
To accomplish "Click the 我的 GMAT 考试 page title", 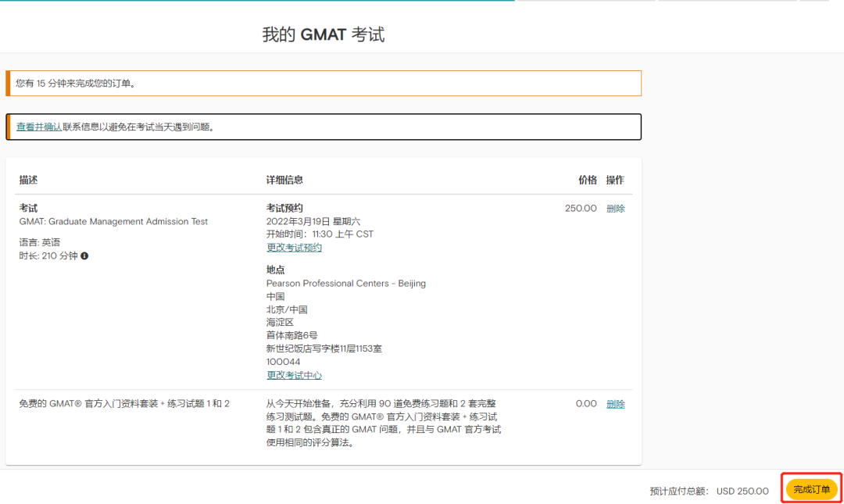I will (324, 34).
